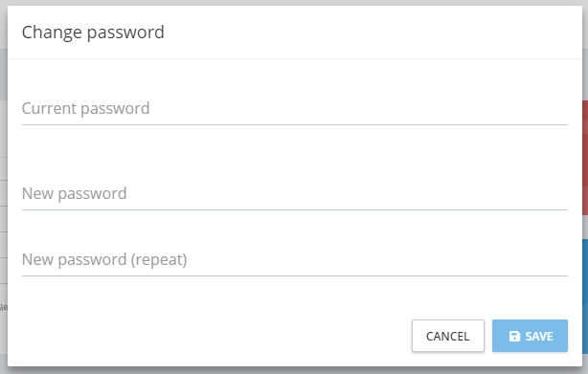The image size is (588, 374).
Task: Focus the Current password field
Action: click(295, 109)
